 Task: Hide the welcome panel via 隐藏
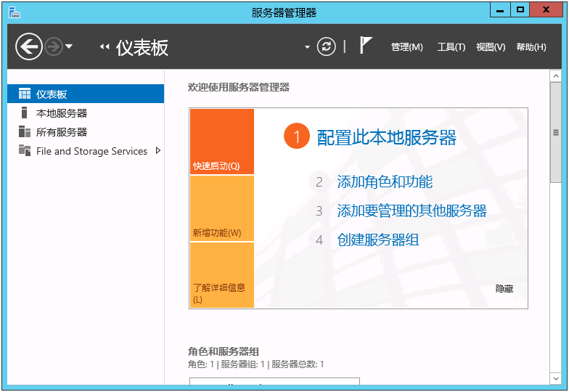pyautogui.click(x=504, y=289)
